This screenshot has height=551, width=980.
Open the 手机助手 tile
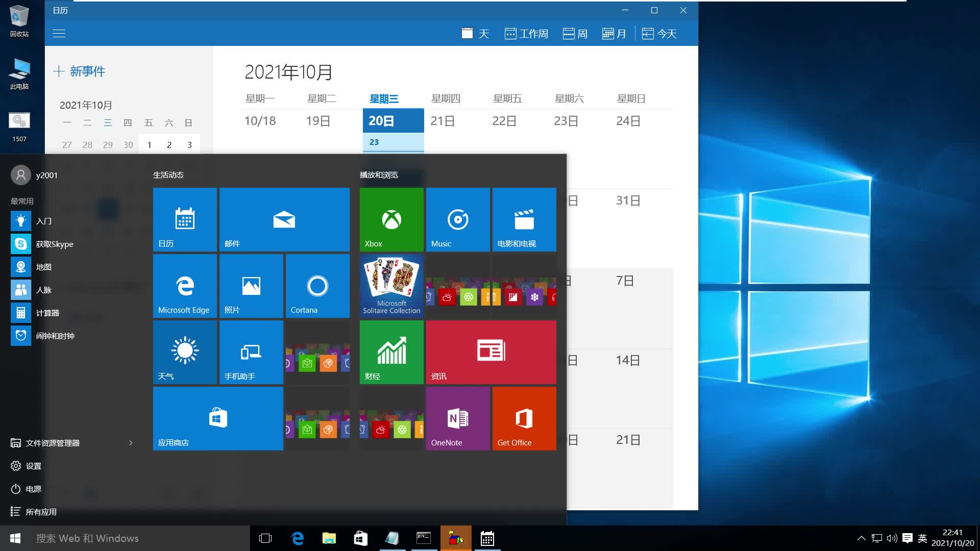coord(251,352)
